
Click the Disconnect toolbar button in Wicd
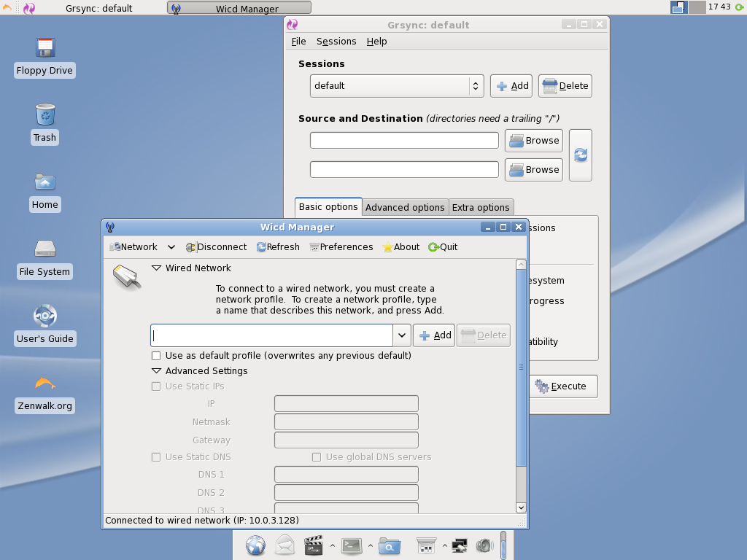pyautogui.click(x=216, y=247)
